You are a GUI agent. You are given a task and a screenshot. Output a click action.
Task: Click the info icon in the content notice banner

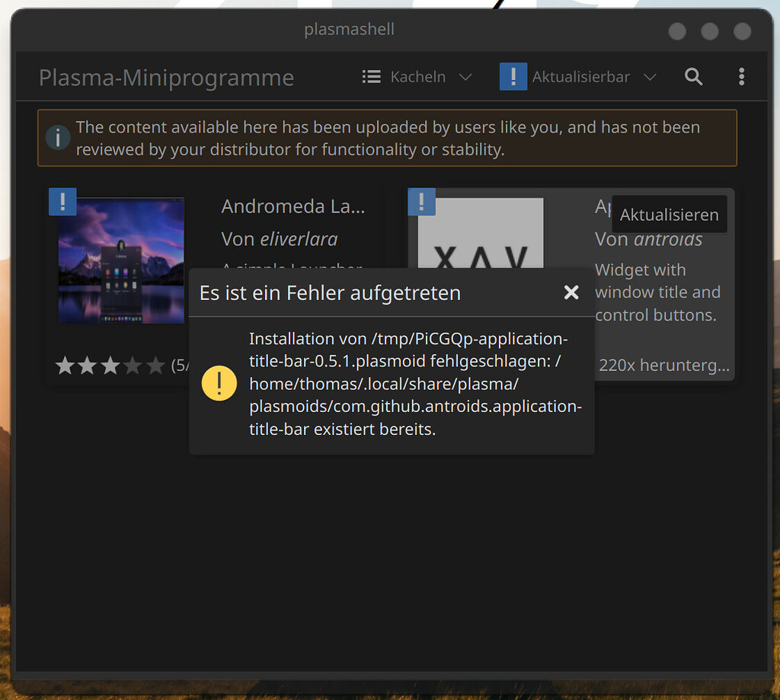(x=58, y=138)
